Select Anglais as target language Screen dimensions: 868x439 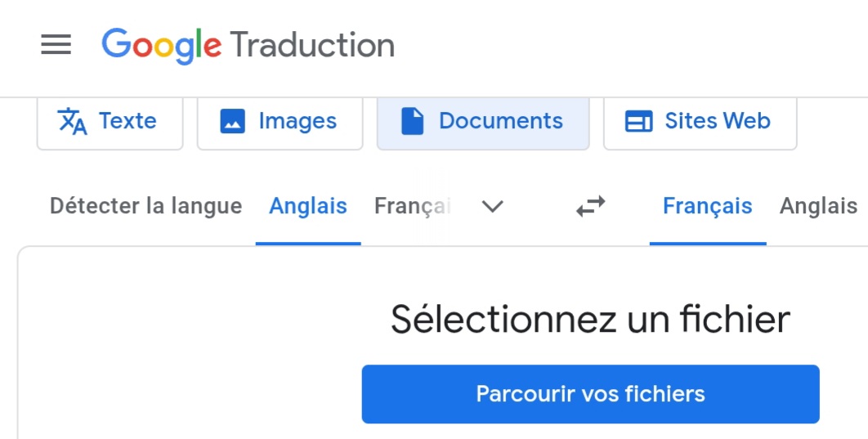tap(818, 206)
